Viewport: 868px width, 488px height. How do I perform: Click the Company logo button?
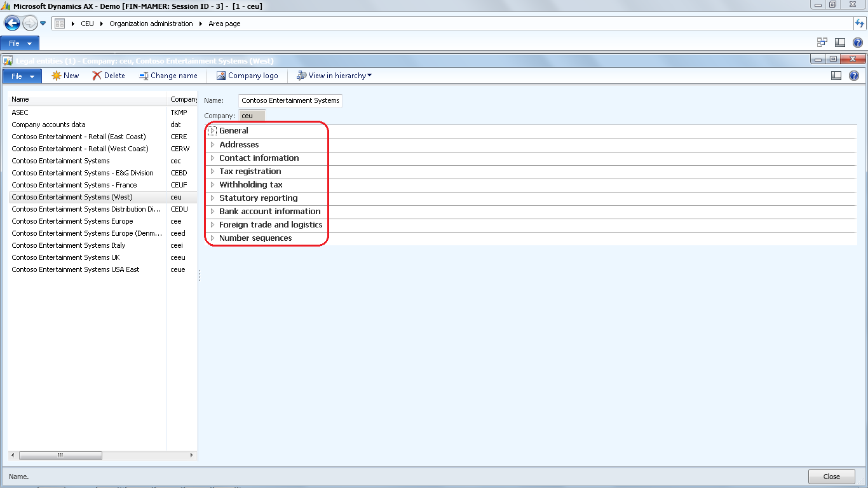coord(247,76)
